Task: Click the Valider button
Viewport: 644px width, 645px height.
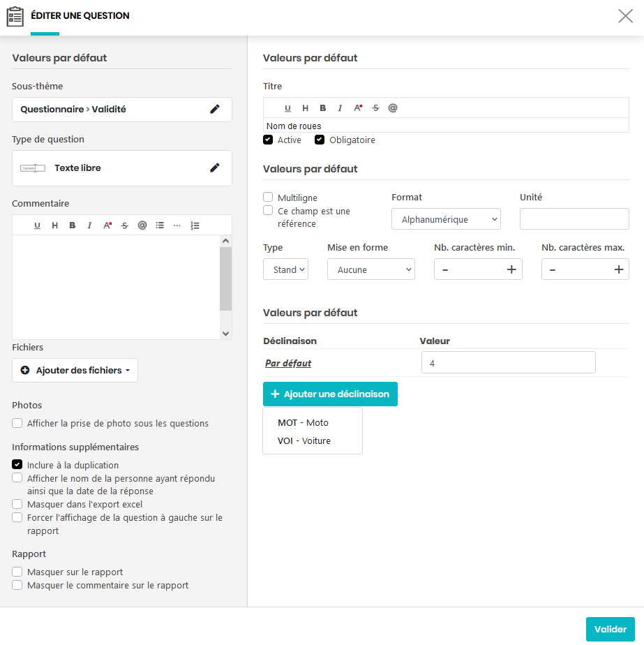Action: coord(610,629)
